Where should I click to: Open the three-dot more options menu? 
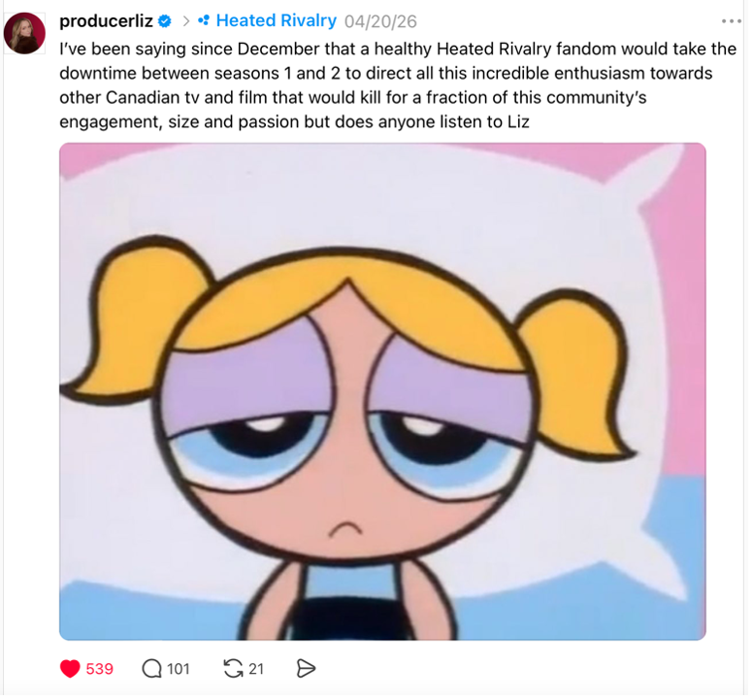point(731,20)
